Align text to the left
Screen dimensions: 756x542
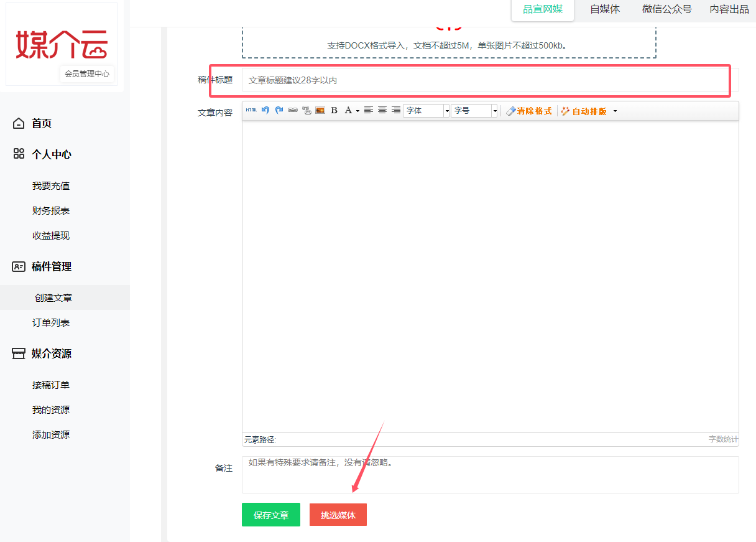(369, 110)
